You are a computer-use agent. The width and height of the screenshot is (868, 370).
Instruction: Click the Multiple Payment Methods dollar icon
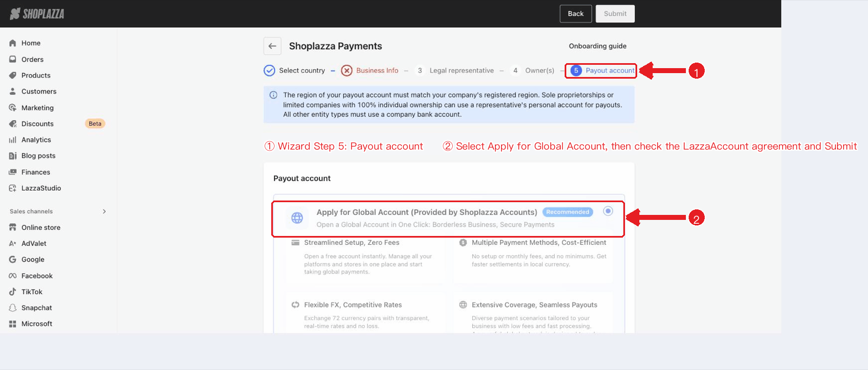463,243
